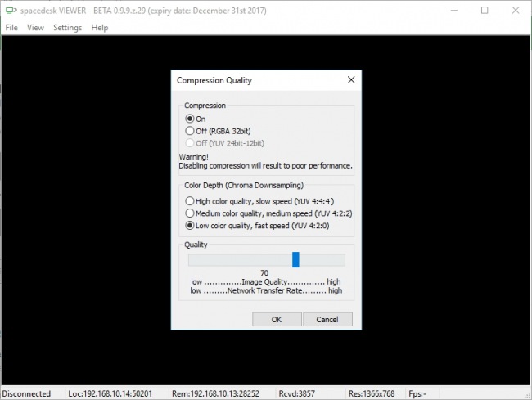This screenshot has width=532, height=400.
Task: Click Loc:192.168.10.14:50201 in status bar
Action: coord(110,393)
